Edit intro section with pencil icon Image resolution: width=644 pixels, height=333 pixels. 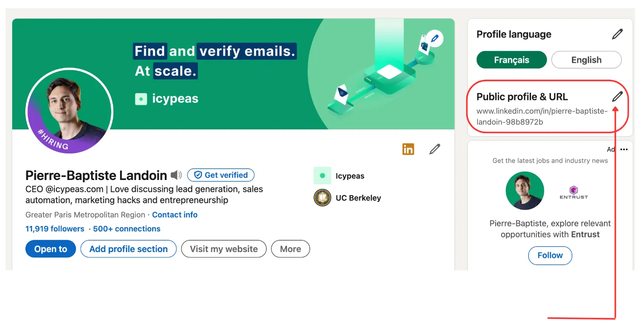pyautogui.click(x=435, y=149)
